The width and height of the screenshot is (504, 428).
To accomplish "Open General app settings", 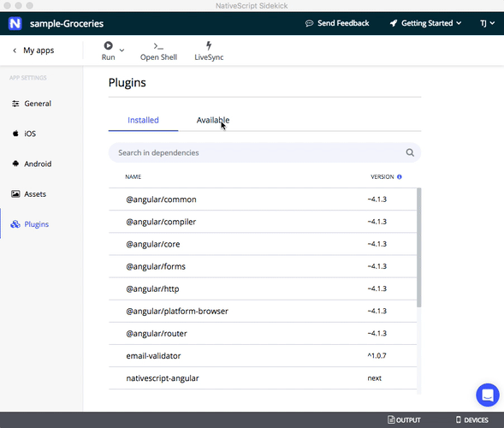I will (x=32, y=104).
